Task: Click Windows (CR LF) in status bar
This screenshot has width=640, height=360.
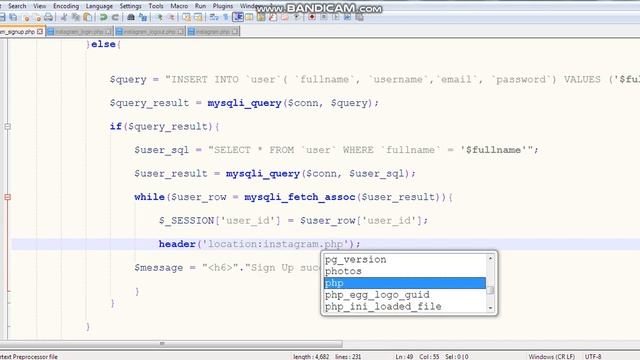Action: 551,356
